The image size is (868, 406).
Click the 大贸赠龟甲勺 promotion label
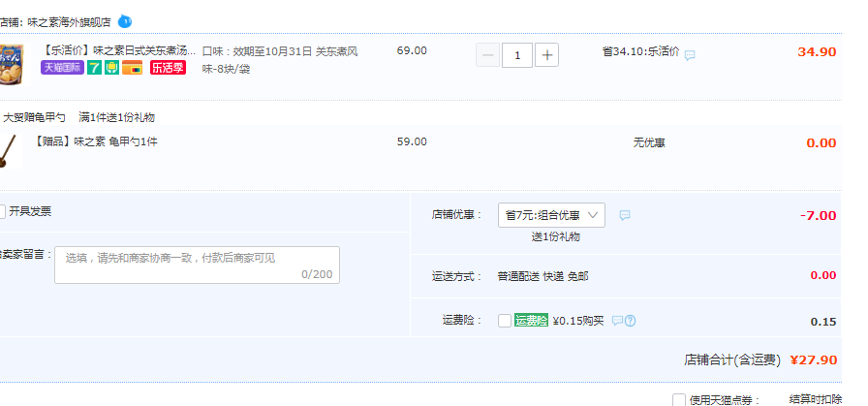click(x=34, y=117)
